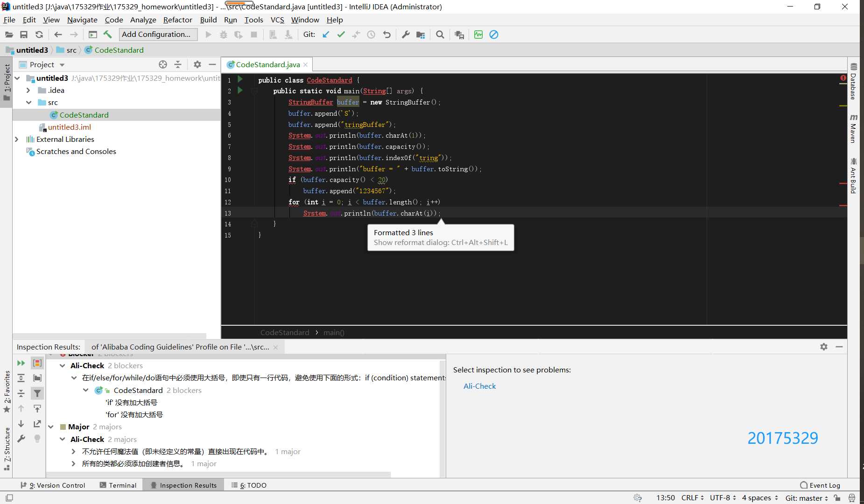Commit changes with green Git checkmark
The image size is (864, 504).
341,35
